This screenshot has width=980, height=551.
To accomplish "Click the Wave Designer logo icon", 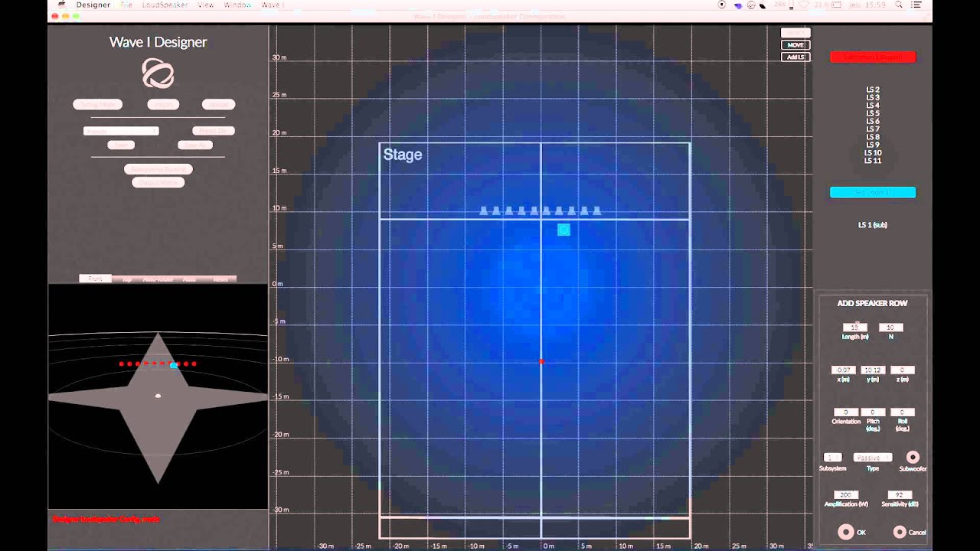I will (x=158, y=73).
